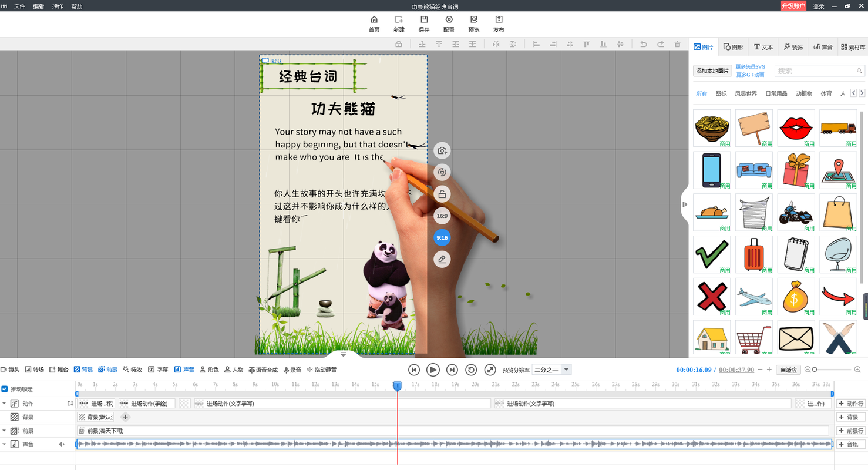Click the blue playhead marker on timeline
The height and width of the screenshot is (470, 868).
click(x=398, y=385)
